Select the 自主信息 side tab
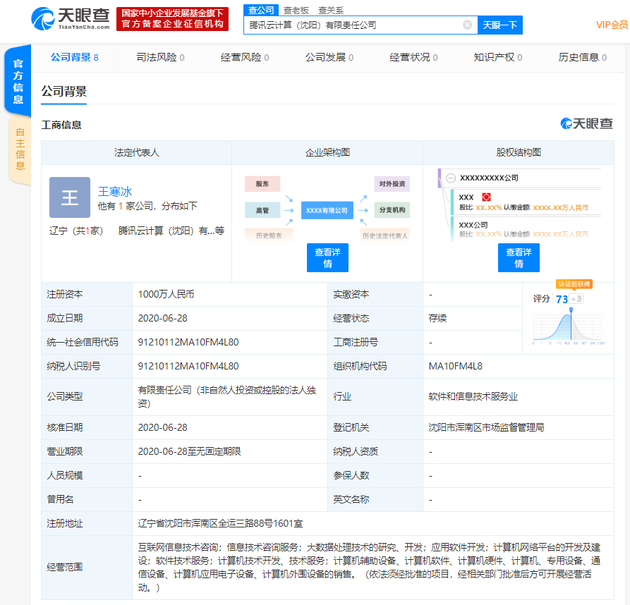This screenshot has height=605, width=630. click(20, 149)
